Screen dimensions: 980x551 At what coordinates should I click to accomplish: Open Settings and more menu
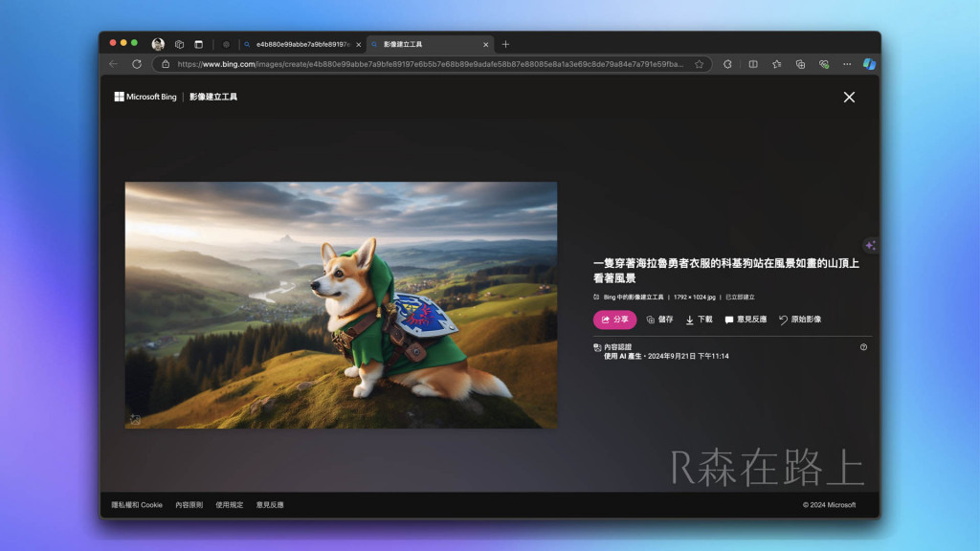click(847, 64)
